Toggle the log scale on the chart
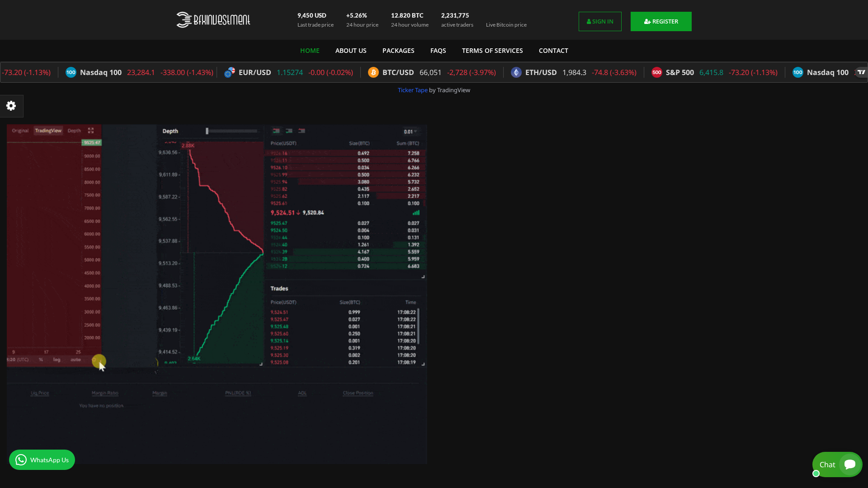Image resolution: width=868 pixels, height=488 pixels. [x=57, y=360]
